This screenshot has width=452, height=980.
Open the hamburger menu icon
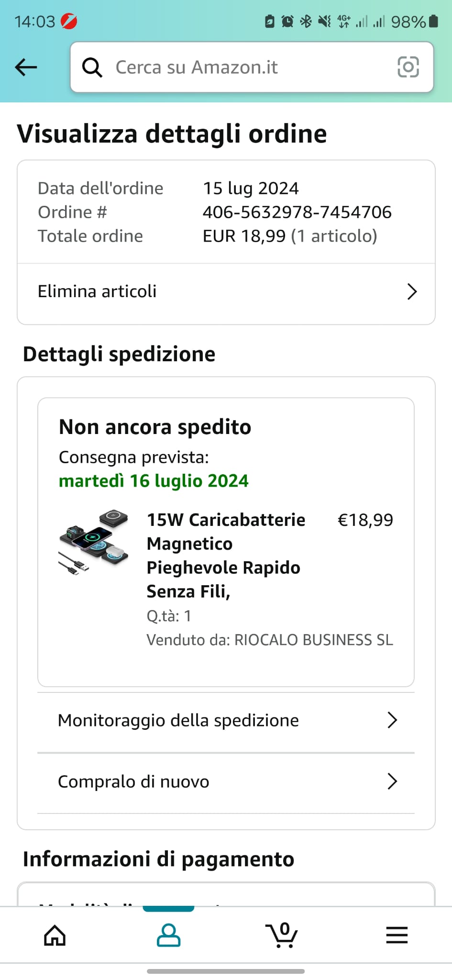[x=397, y=935]
